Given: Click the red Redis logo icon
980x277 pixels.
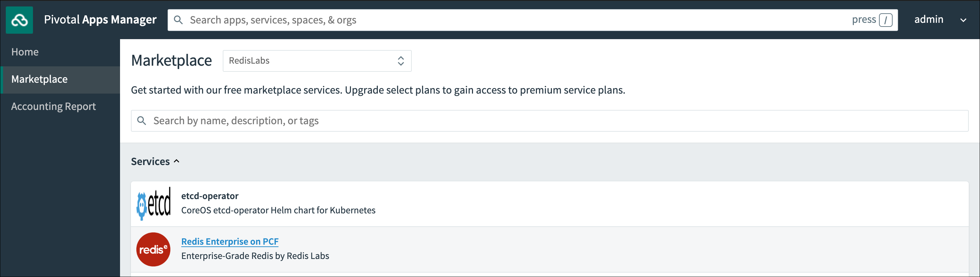Looking at the screenshot, I should pyautogui.click(x=153, y=249).
